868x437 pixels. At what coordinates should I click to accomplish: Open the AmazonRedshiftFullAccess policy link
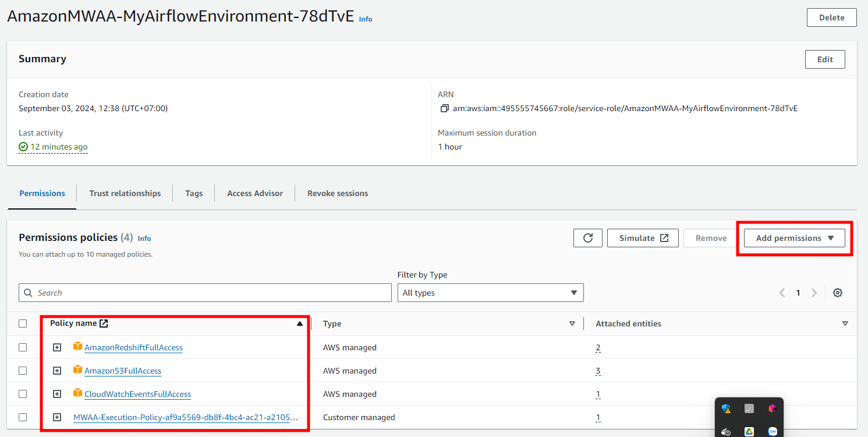[x=133, y=347]
